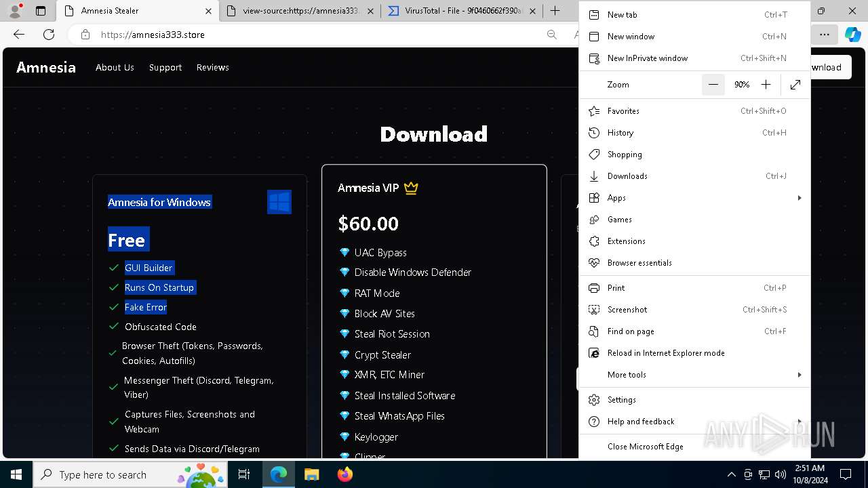
Task: Click the site info lock icon
Action: tap(85, 35)
